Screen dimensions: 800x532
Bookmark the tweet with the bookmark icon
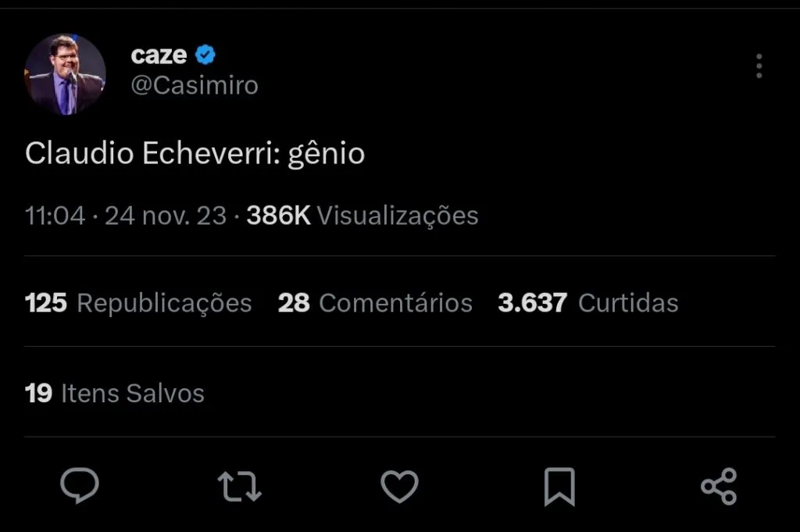click(x=559, y=486)
